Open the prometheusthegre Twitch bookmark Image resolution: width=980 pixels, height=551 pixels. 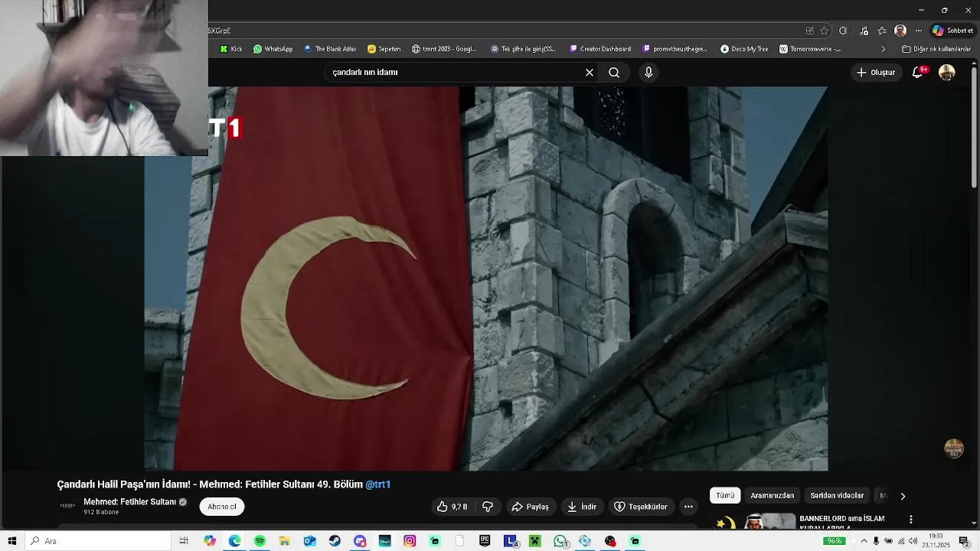675,49
